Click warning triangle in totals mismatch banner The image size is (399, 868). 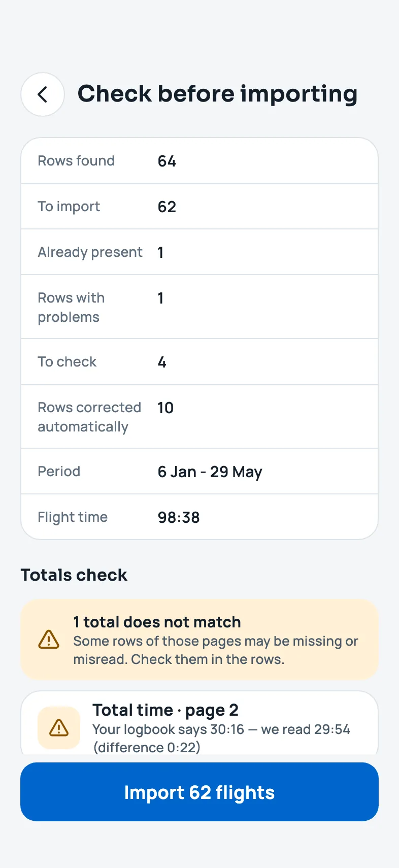click(49, 640)
